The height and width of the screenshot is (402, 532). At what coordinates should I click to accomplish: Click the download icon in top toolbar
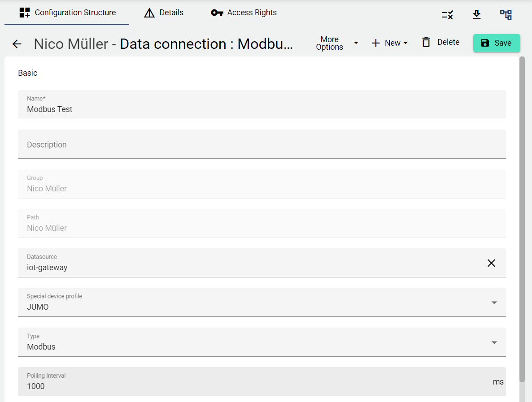tap(477, 15)
